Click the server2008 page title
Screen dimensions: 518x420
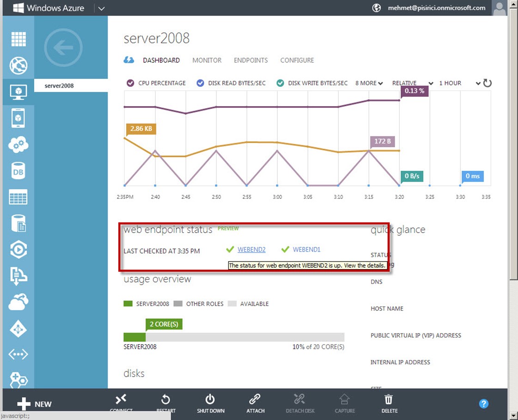[x=157, y=38]
